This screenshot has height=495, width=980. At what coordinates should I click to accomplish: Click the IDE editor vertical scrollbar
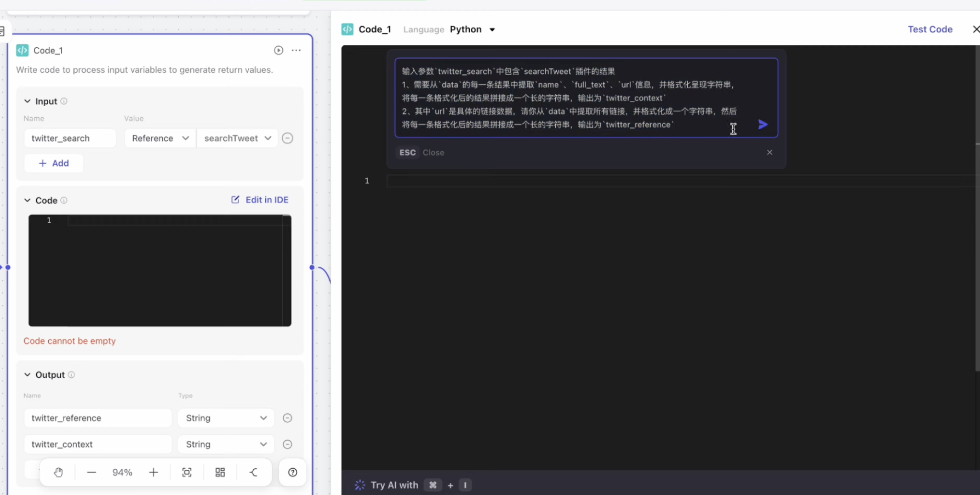977,208
